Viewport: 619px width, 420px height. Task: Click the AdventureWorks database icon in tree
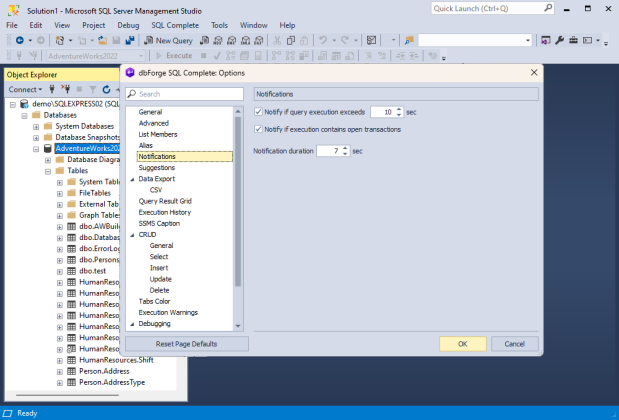(47, 148)
